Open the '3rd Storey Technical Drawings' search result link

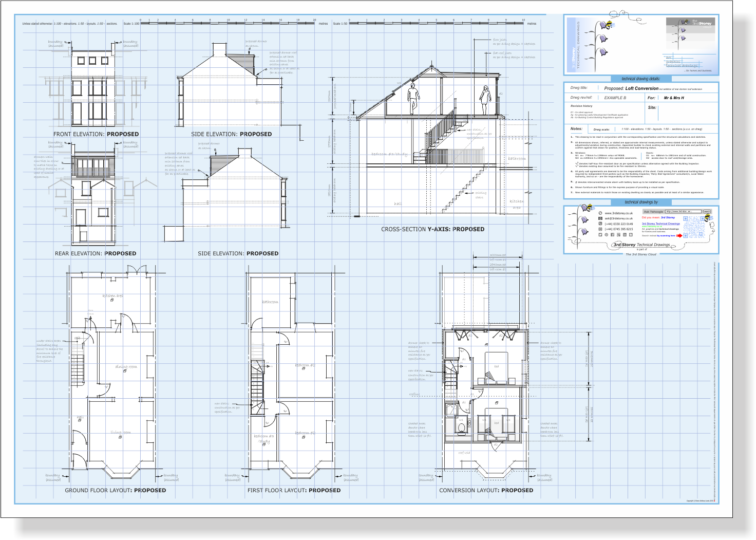click(660, 224)
